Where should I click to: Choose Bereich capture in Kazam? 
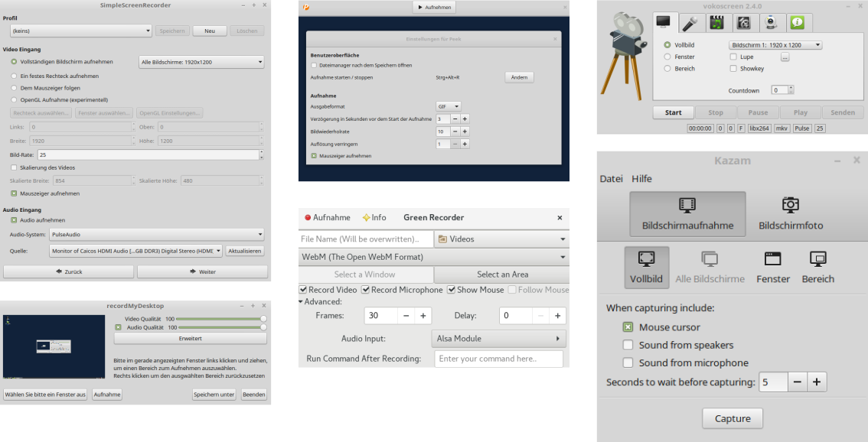[817, 268]
